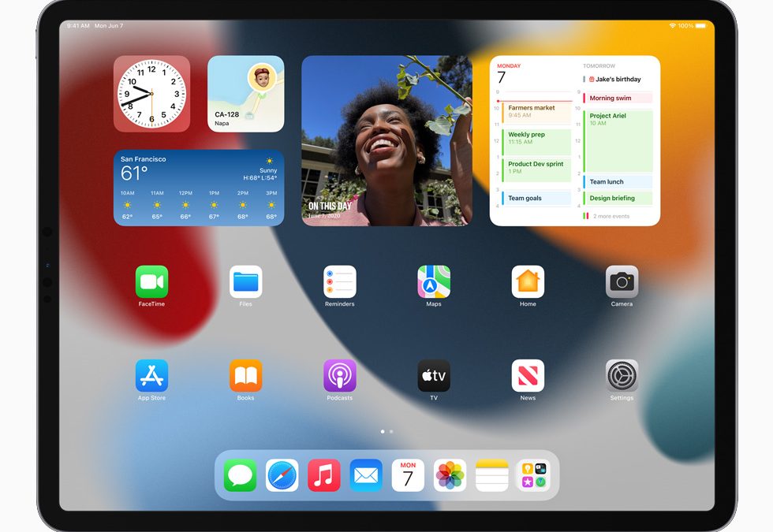Open the Clock widget
Viewport: 773px width, 532px height.
[151, 94]
